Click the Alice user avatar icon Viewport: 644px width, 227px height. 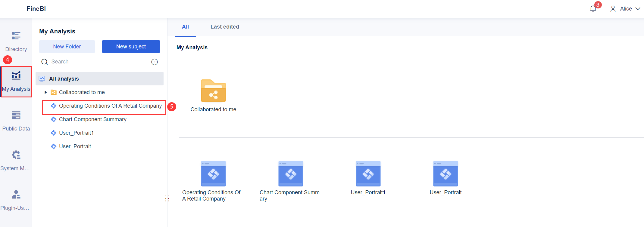[613, 9]
